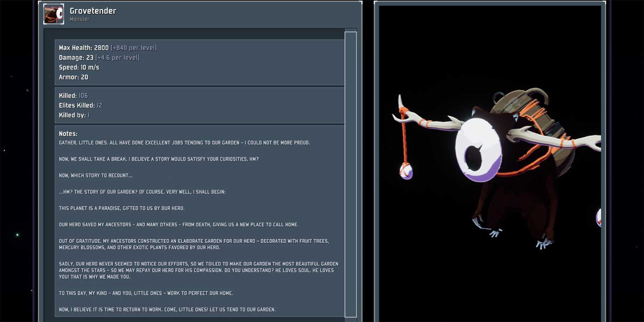Click the Grovetender title text
The height and width of the screenshot is (322, 644).
coord(93,11)
